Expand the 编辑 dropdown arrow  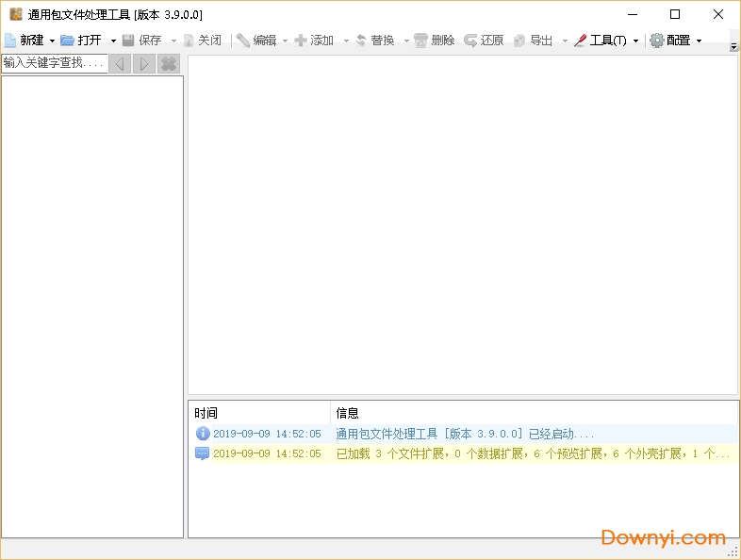click(285, 41)
